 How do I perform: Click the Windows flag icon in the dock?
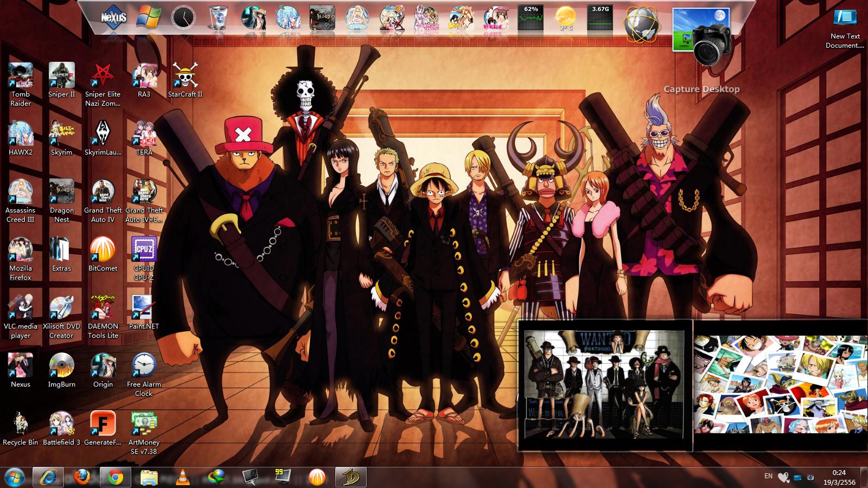tap(148, 17)
